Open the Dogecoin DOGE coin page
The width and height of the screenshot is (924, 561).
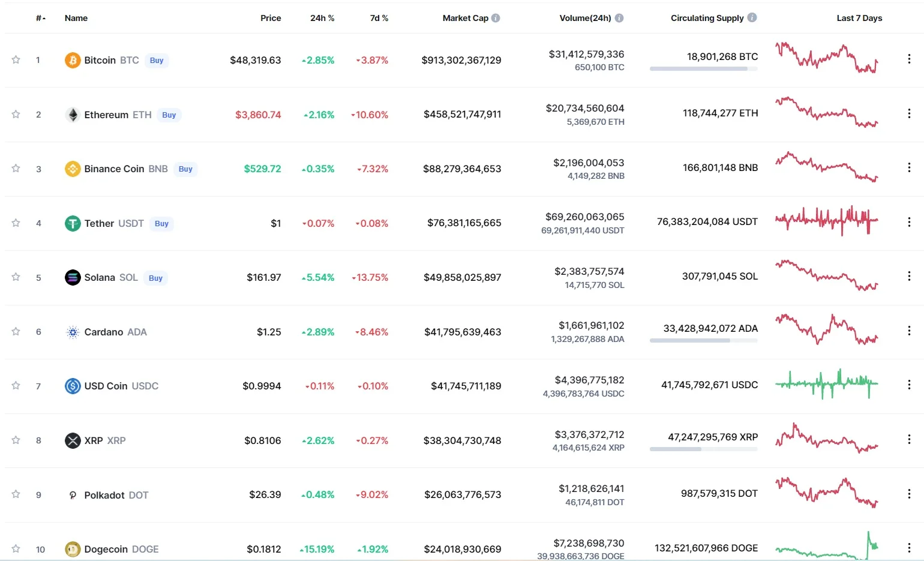pyautogui.click(x=121, y=549)
